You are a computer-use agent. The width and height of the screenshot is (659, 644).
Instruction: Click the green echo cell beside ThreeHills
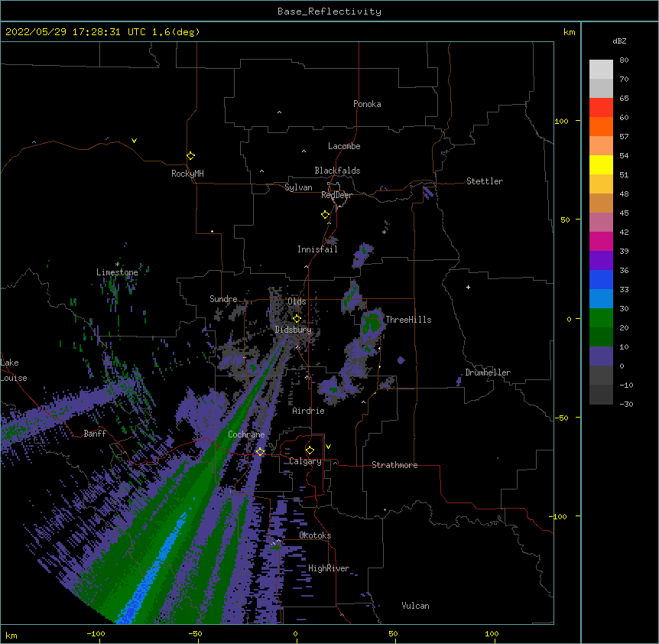371,323
